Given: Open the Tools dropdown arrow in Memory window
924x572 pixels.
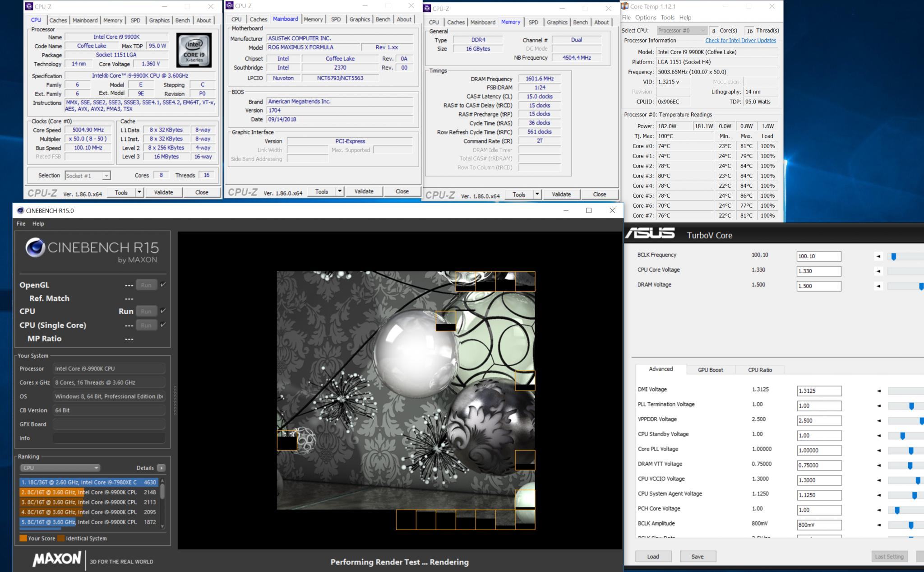Looking at the screenshot, I should 537,195.
